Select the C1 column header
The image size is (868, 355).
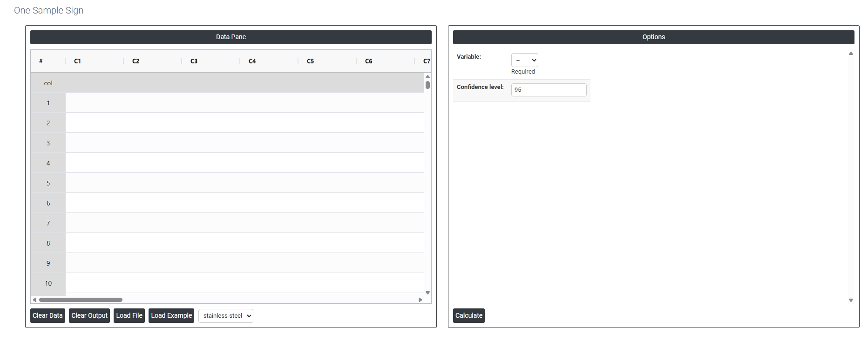click(x=78, y=61)
